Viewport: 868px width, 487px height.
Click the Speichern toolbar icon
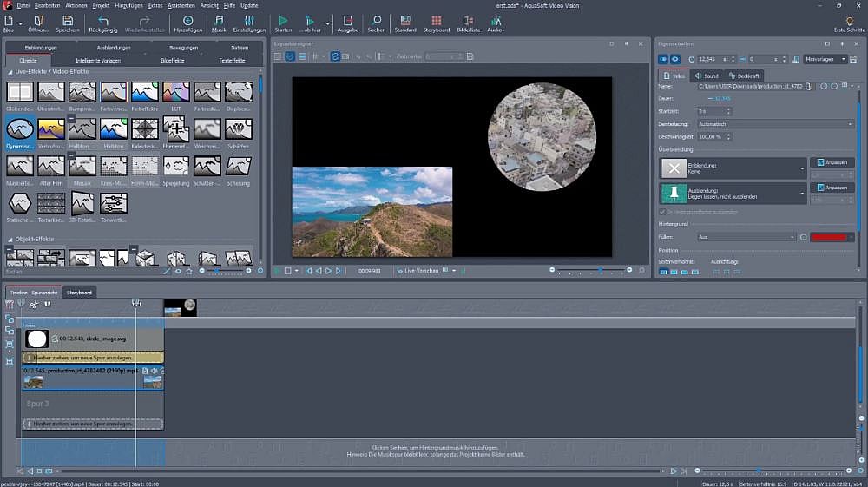[x=68, y=21]
